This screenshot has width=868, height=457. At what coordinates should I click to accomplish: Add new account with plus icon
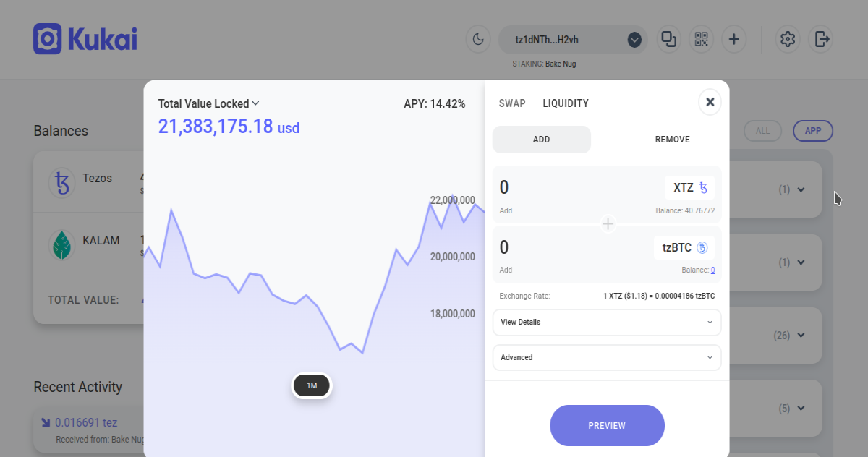(733, 39)
